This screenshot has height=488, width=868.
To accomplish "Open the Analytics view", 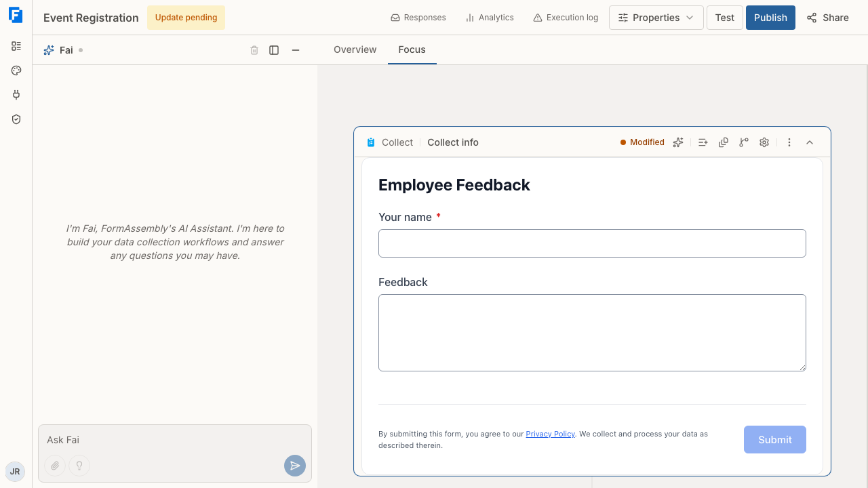I will (490, 18).
